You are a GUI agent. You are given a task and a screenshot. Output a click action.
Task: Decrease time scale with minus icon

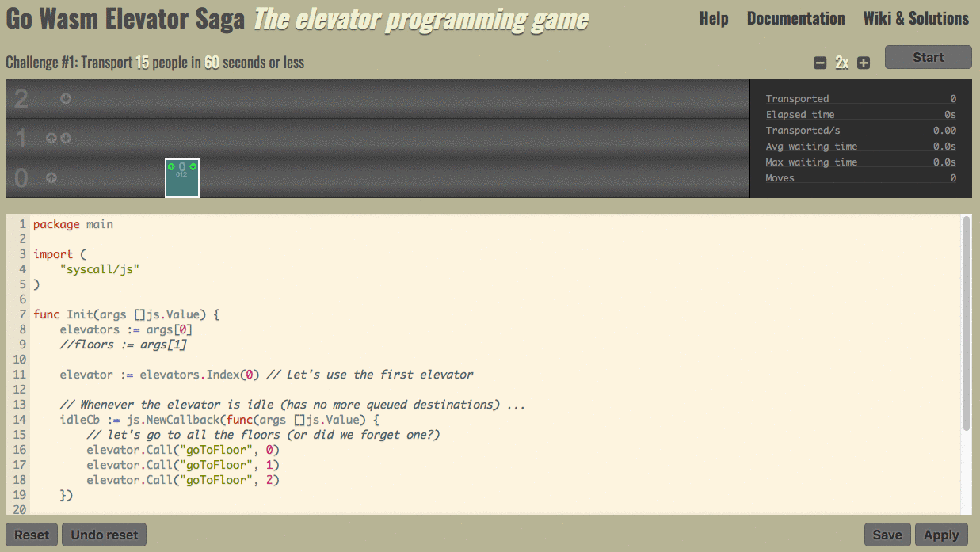click(x=820, y=63)
